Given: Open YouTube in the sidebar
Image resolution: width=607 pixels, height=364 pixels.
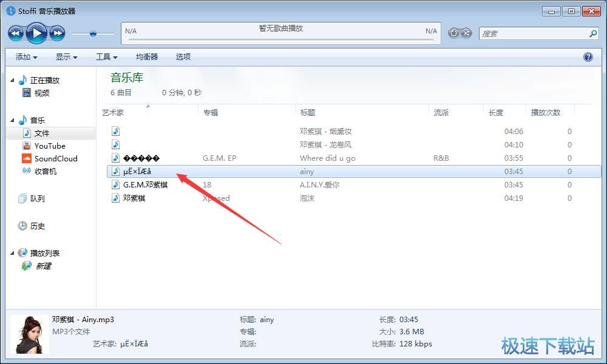Looking at the screenshot, I should tap(49, 146).
